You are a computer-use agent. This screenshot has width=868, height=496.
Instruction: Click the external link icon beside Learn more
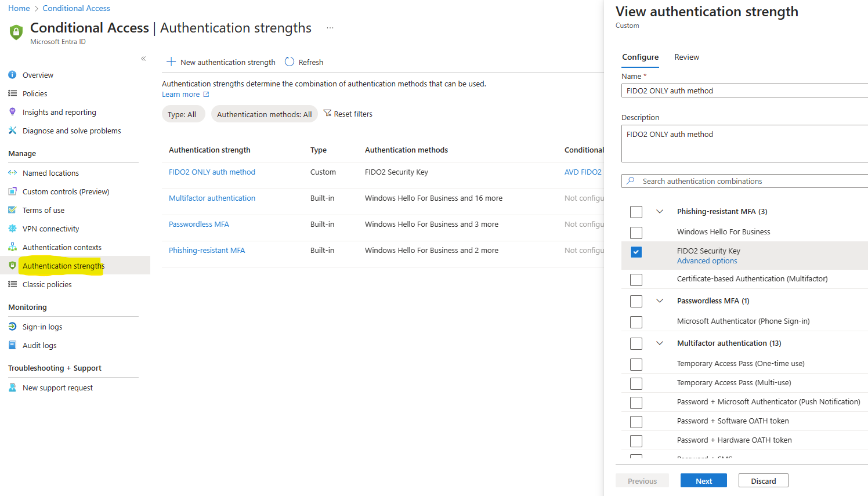[x=206, y=95]
